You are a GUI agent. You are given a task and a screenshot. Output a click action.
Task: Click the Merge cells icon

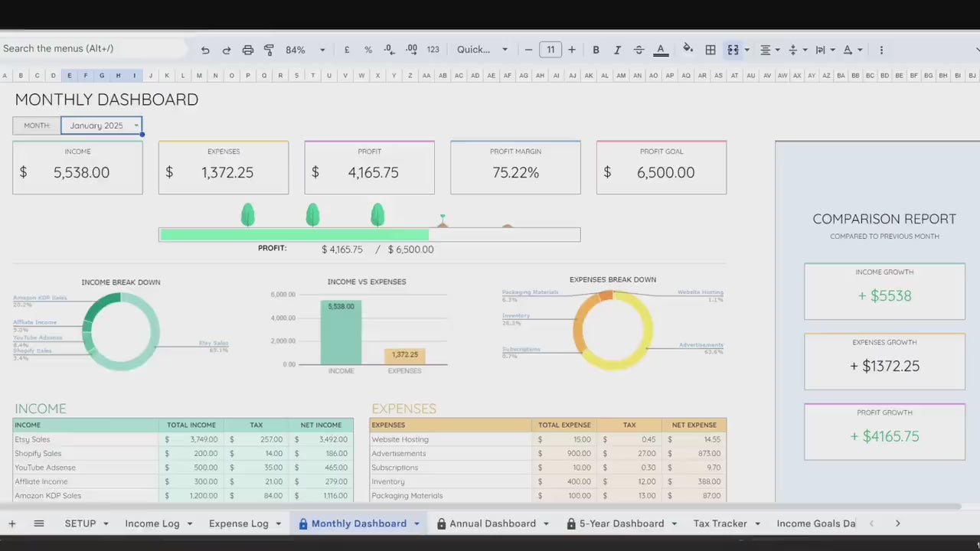(733, 50)
